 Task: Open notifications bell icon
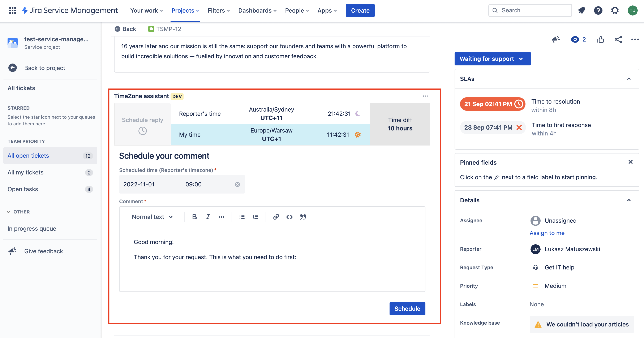point(581,10)
